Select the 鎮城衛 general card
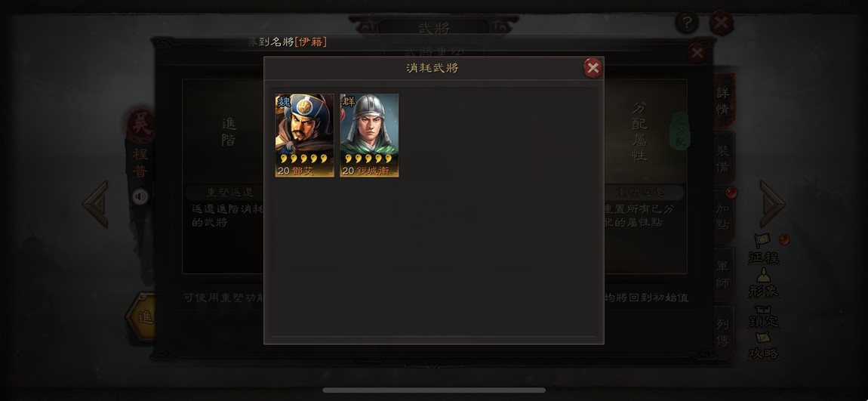Image resolution: width=868 pixels, height=401 pixels. (x=369, y=135)
